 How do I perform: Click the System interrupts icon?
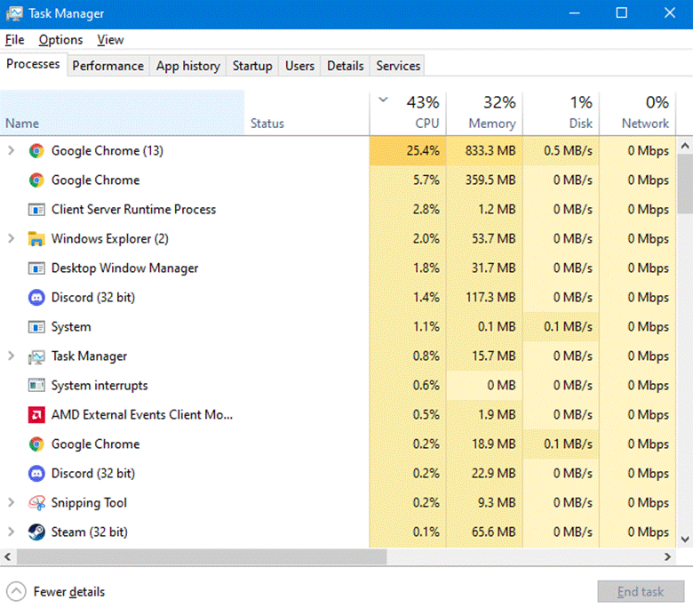pyautogui.click(x=36, y=385)
